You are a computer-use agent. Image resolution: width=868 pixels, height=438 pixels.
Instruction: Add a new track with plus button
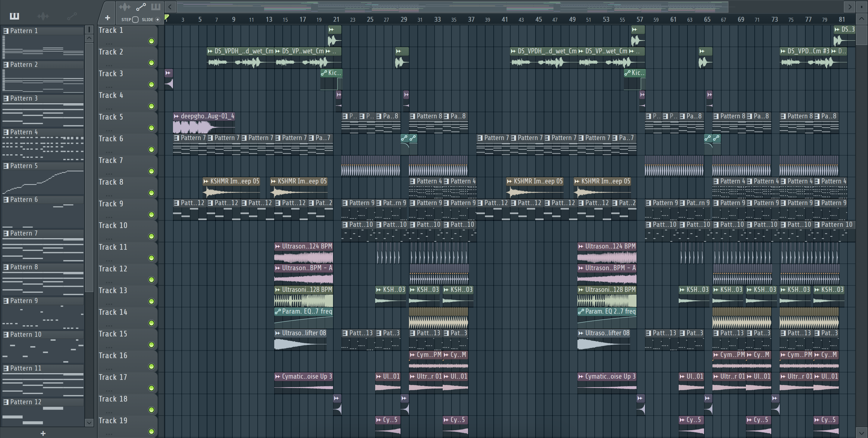108,18
